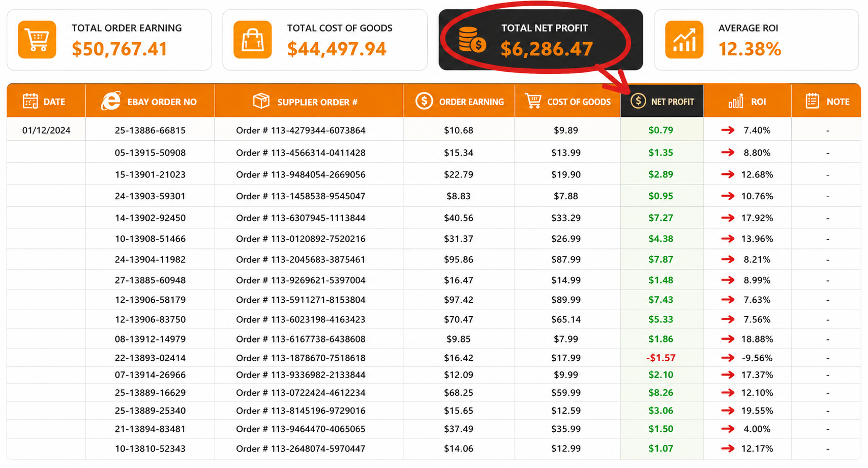Click the red arrow icon next to 18.88% ROI
This screenshot has height=468, width=868.
[x=728, y=339]
